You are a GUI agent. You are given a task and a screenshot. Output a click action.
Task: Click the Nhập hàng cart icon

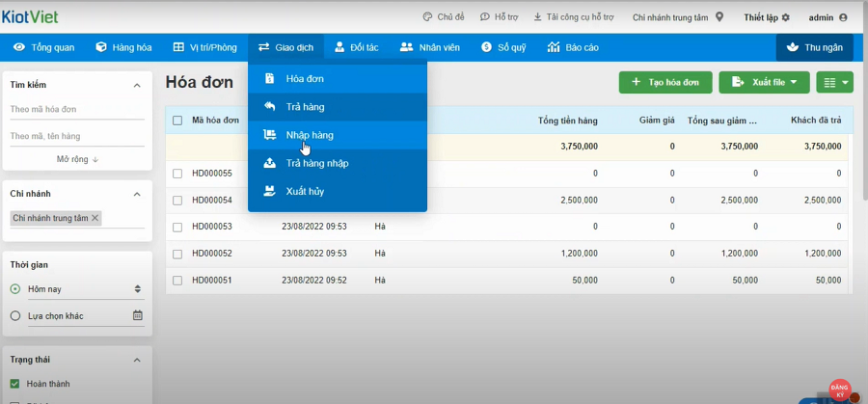point(270,135)
